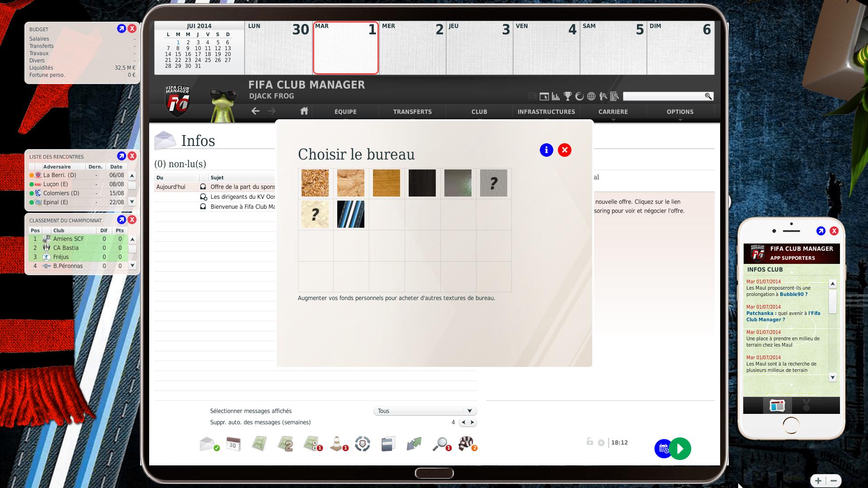This screenshot has height=488, width=868.
Task: Open the TRANSFERTS menu
Action: tap(412, 112)
